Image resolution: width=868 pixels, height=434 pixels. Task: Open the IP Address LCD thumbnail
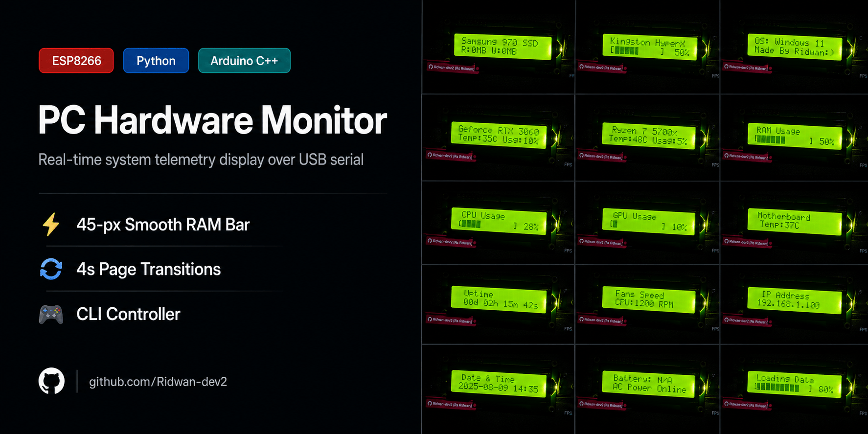click(x=795, y=304)
